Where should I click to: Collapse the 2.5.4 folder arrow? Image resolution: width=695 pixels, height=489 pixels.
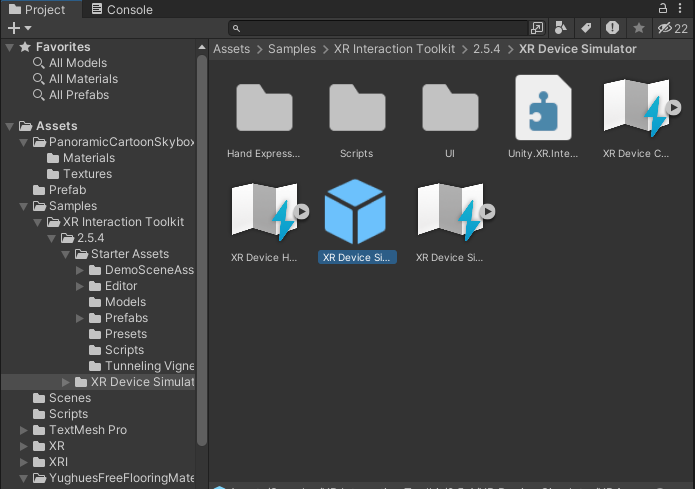pos(52,238)
